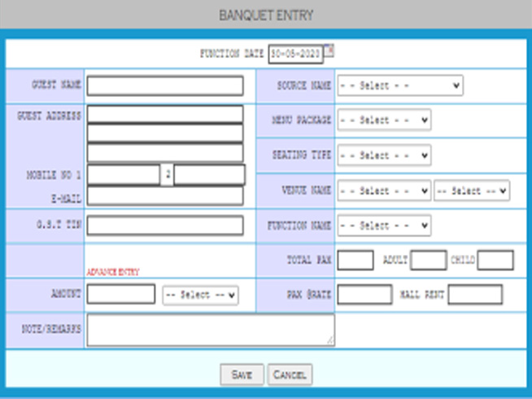Screen dimensions: 532x399
Task: Click the first Guest Address line field
Action: [x=165, y=115]
